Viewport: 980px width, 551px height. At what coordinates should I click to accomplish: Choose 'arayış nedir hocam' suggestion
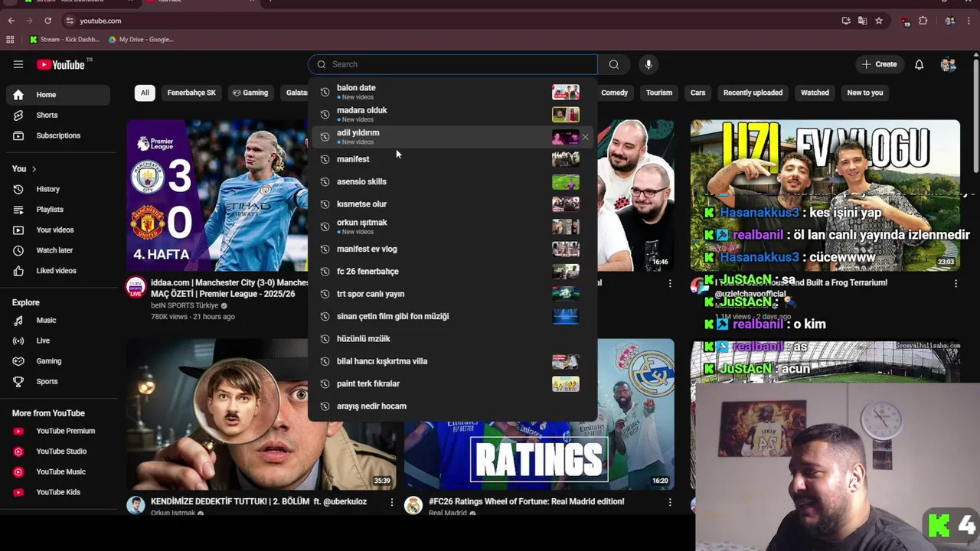click(452, 406)
